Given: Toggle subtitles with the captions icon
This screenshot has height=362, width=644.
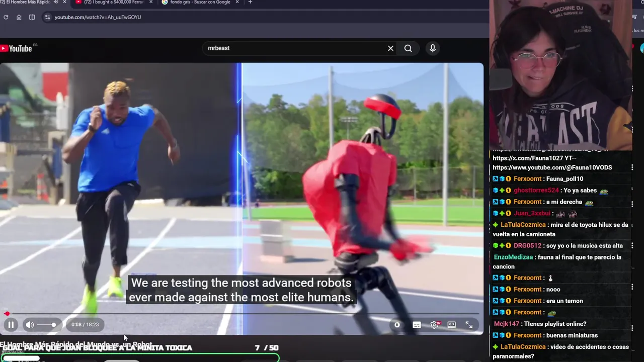Looking at the screenshot, I should 417,325.
